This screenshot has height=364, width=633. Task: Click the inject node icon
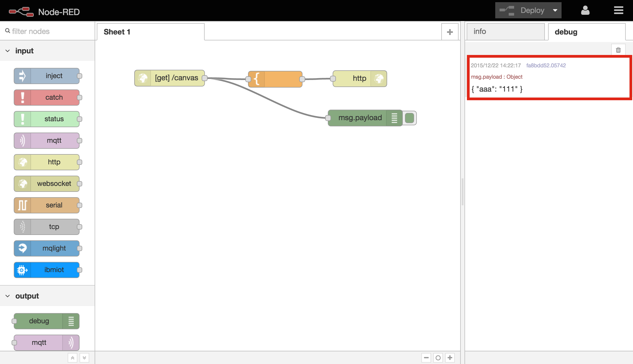(x=23, y=76)
